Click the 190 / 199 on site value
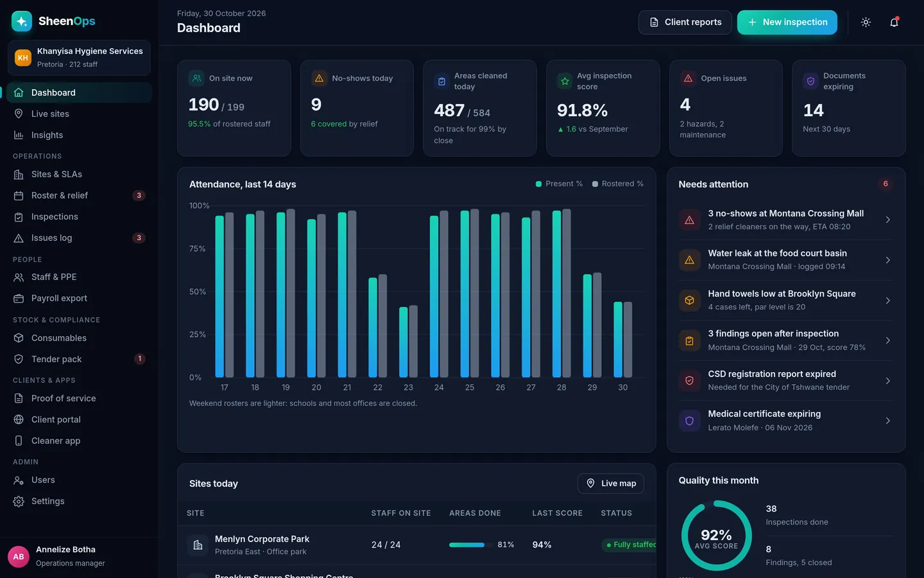Viewport: 924px width, 578px height. (x=216, y=105)
